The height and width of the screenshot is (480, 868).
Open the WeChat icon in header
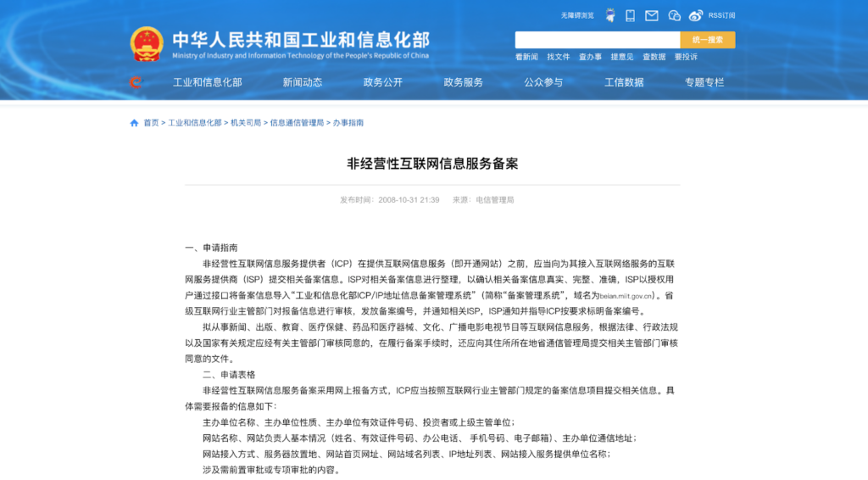pos(674,15)
